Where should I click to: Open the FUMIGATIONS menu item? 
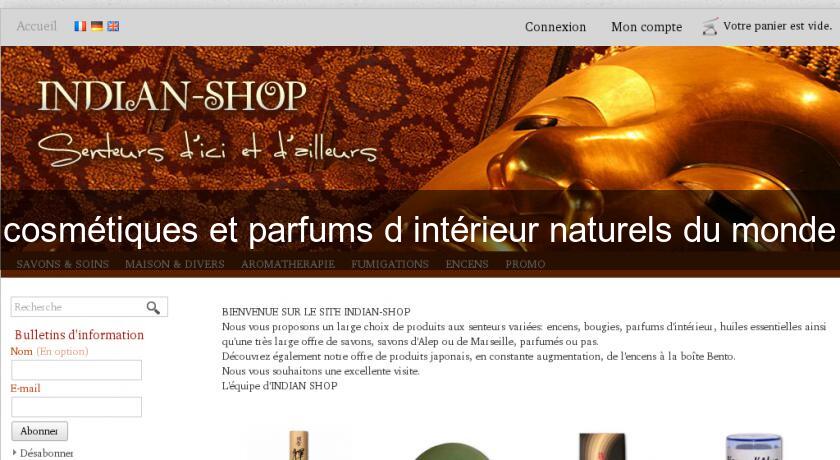click(x=390, y=264)
